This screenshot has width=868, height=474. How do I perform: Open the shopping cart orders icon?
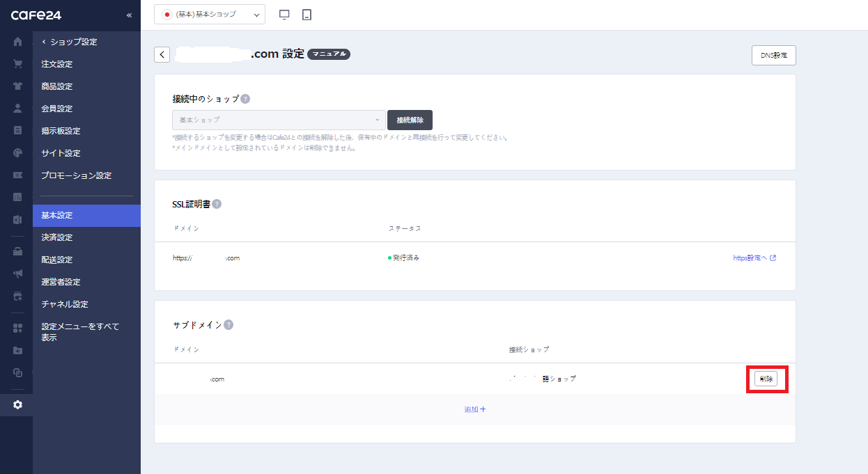coord(17,64)
